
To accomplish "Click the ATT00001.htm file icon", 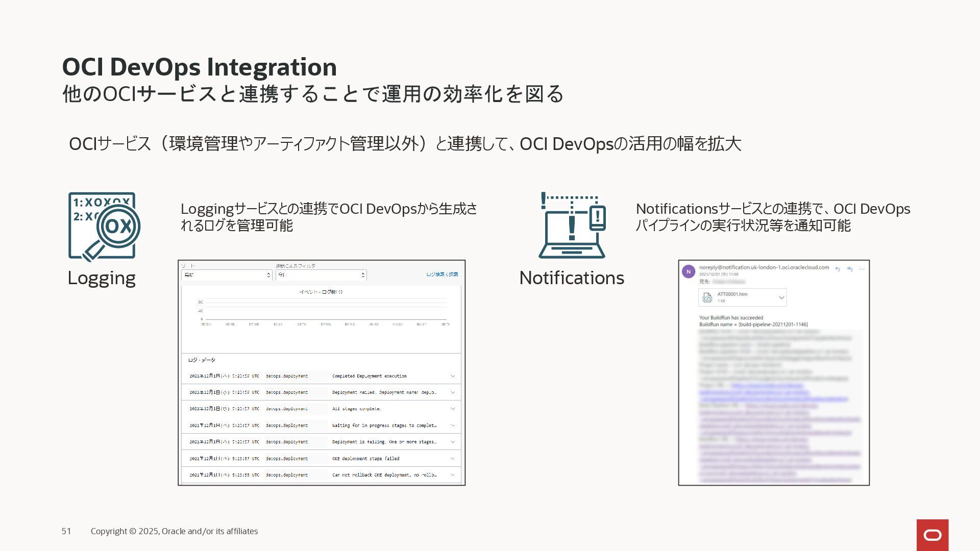I will pos(707,297).
